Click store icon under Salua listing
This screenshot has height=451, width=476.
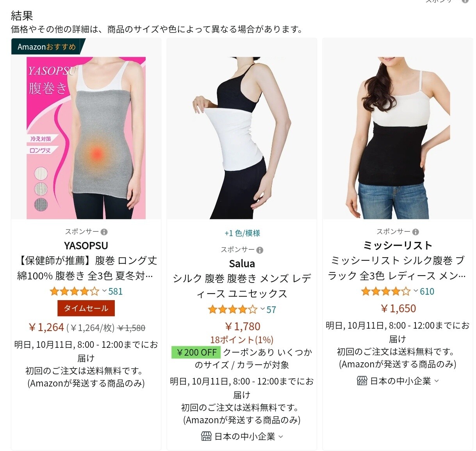coord(206,436)
